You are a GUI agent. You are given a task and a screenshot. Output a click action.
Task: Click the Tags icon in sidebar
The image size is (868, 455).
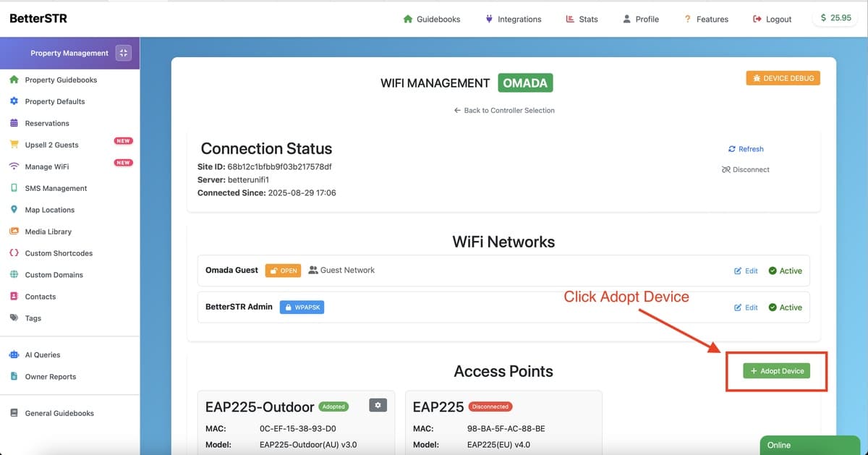14,318
